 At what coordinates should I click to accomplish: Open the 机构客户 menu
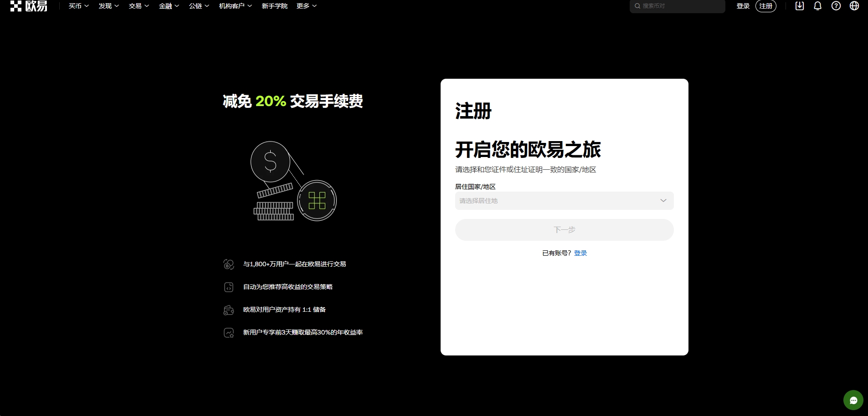[x=235, y=6]
